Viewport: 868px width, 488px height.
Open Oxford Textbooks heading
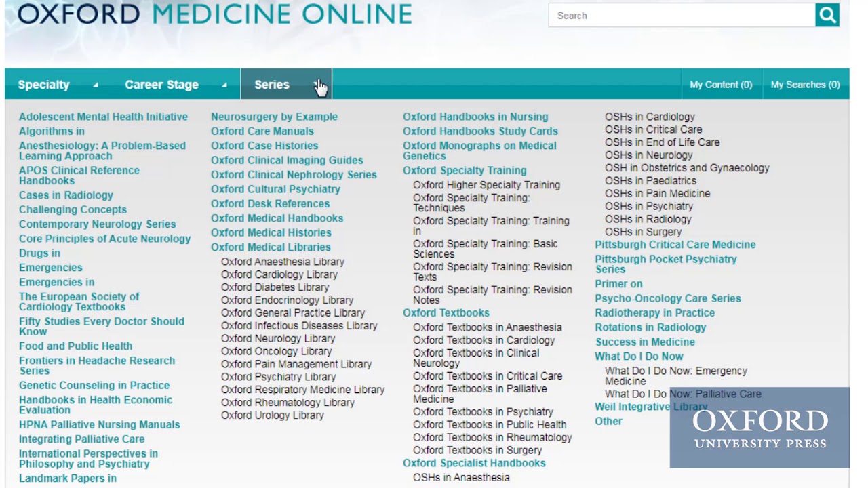pyautogui.click(x=446, y=313)
